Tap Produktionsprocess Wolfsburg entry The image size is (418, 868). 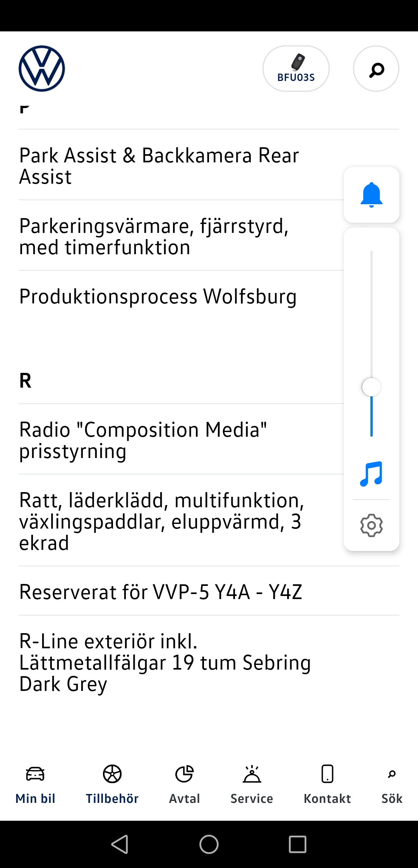pyautogui.click(x=158, y=296)
